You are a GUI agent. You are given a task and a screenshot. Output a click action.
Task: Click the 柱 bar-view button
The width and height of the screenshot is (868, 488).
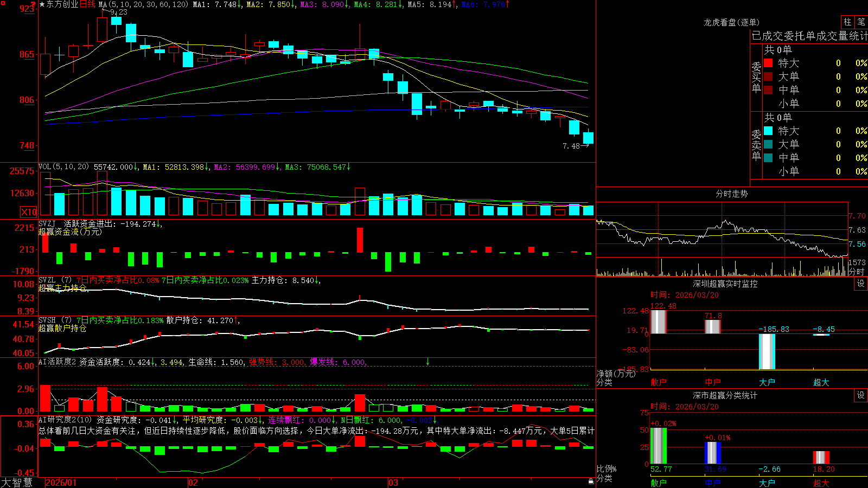click(x=847, y=22)
